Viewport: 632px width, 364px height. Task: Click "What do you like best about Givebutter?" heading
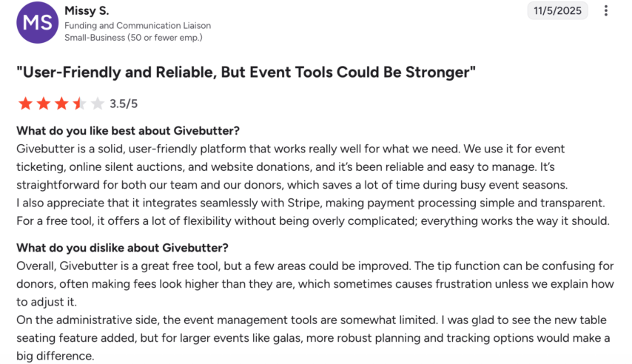click(x=128, y=131)
